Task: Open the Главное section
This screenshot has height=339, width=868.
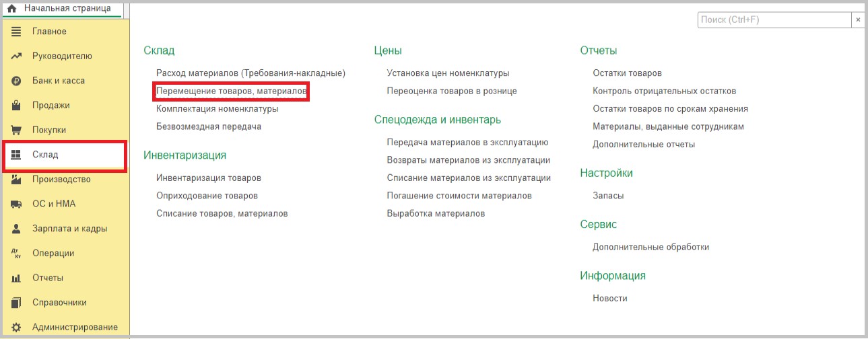Action: click(x=49, y=32)
